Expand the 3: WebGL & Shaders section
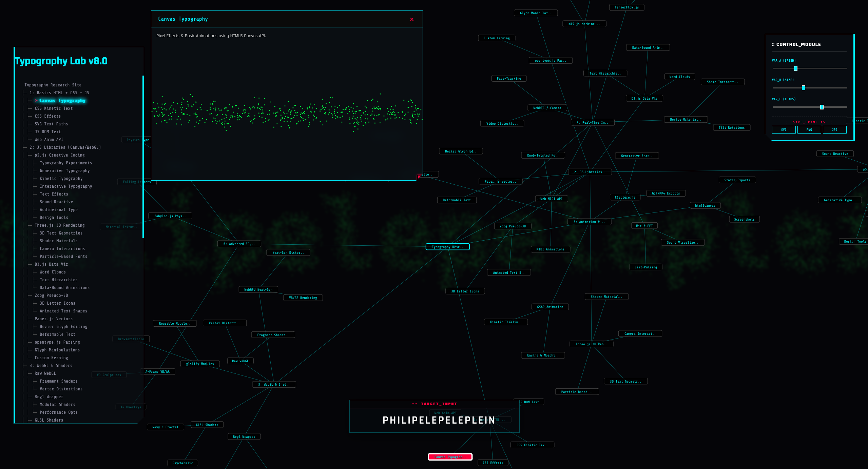The height and width of the screenshot is (469, 868). pyautogui.click(x=51, y=366)
